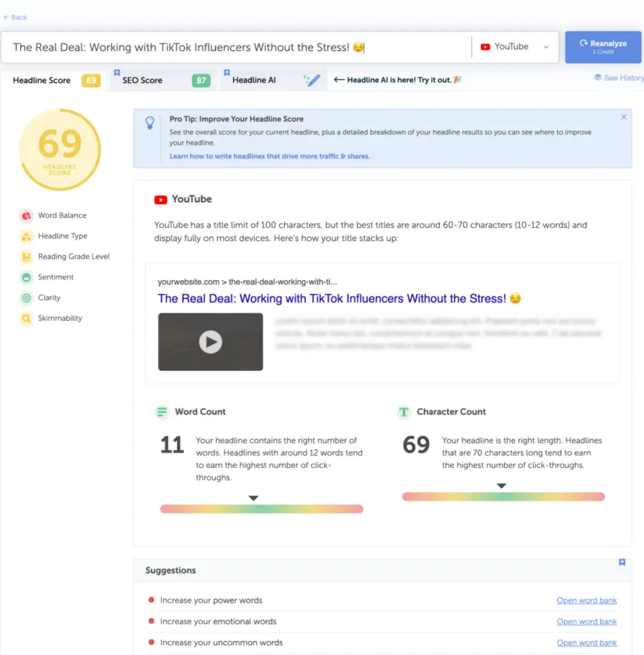
Task: Open See History link
Action: pos(618,77)
